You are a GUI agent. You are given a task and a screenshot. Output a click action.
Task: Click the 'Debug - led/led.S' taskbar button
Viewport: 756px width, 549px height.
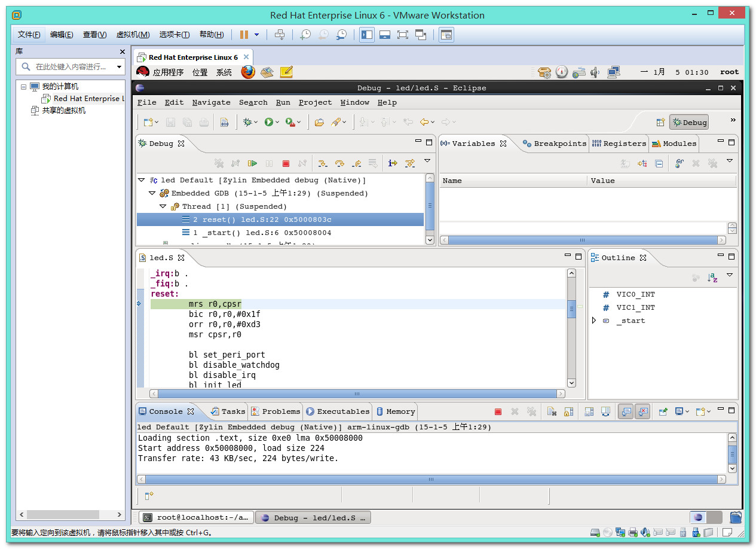click(313, 518)
